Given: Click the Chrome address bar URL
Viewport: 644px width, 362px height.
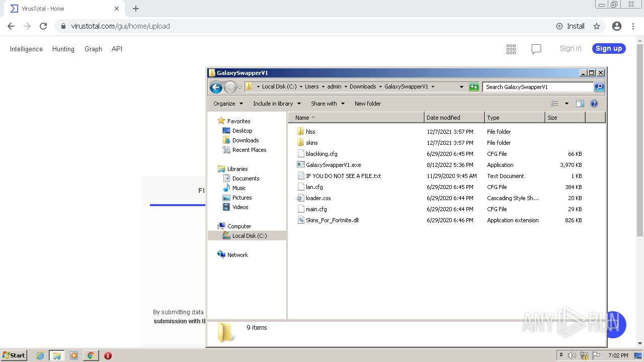Looking at the screenshot, I should point(120,26).
